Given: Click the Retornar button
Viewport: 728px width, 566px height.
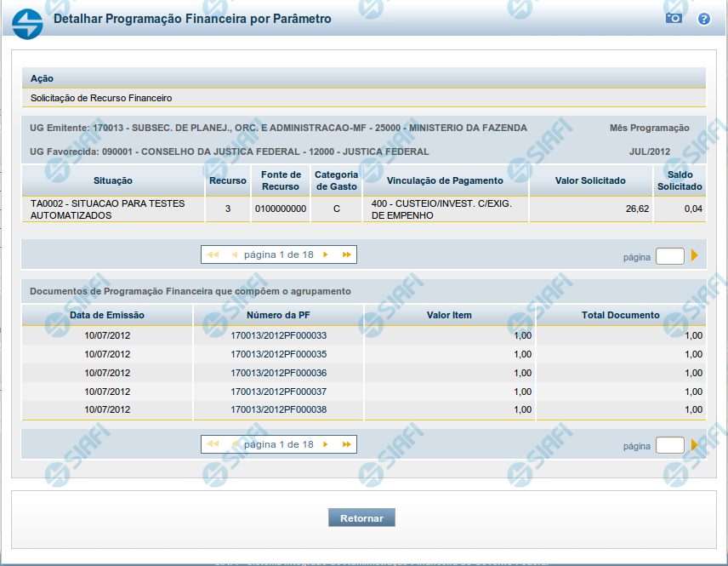Looking at the screenshot, I should 361,517.
